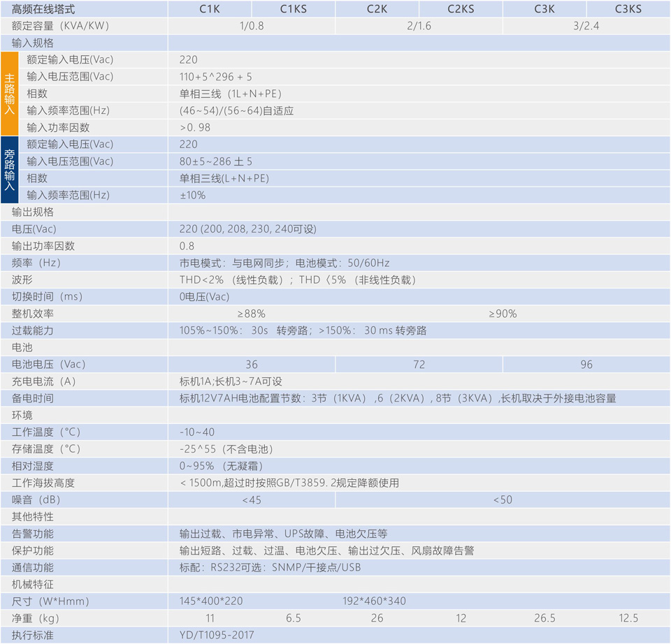Click the rated capacity value 3/2.4

point(586,26)
